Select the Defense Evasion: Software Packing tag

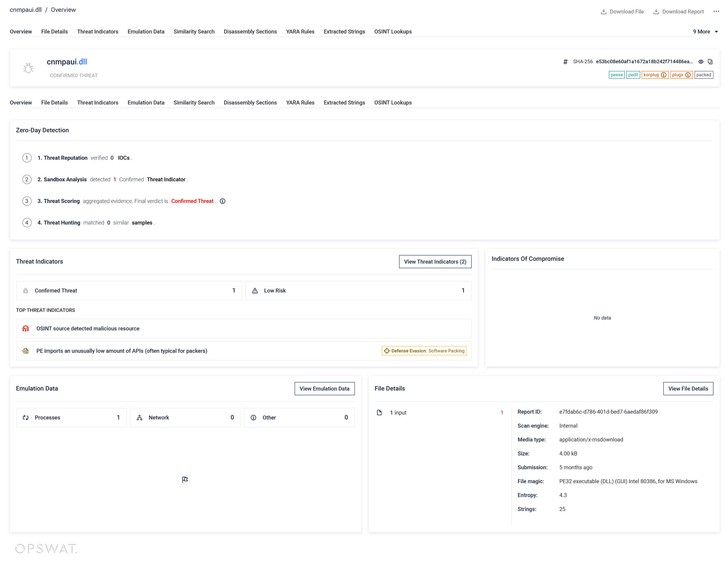(x=424, y=351)
